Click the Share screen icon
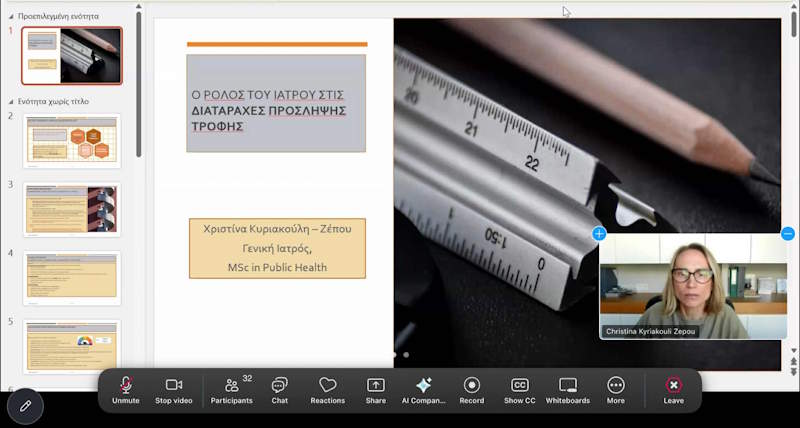Image resolution: width=800 pixels, height=428 pixels. (376, 385)
